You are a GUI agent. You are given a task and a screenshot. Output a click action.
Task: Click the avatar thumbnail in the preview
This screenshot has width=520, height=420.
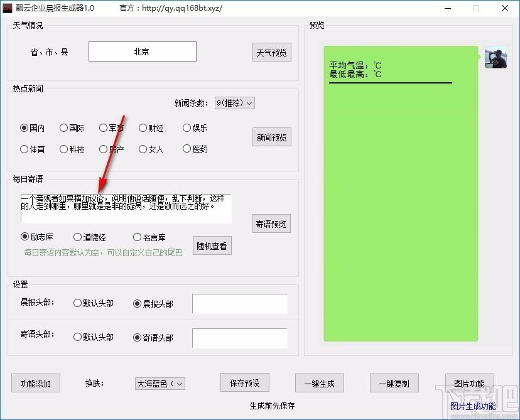point(496,58)
